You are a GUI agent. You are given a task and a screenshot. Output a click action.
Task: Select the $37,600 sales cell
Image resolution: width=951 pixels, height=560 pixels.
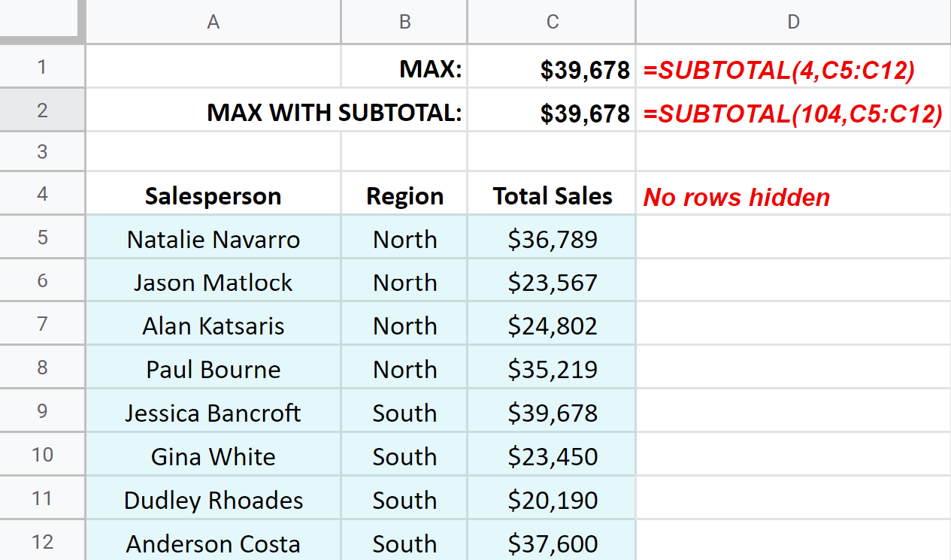[x=552, y=541]
